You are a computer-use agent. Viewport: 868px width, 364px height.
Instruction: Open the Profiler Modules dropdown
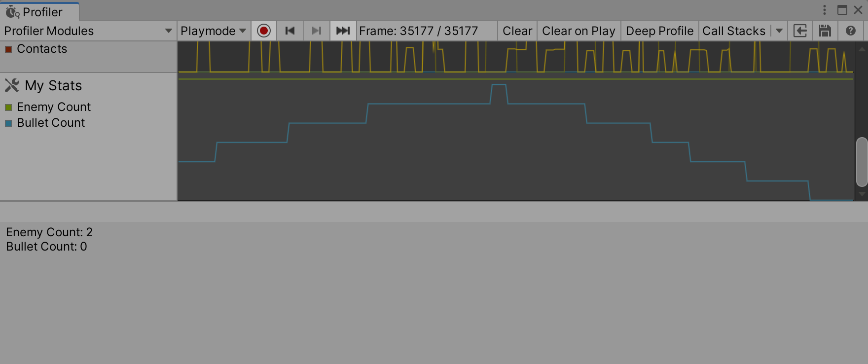point(88,30)
